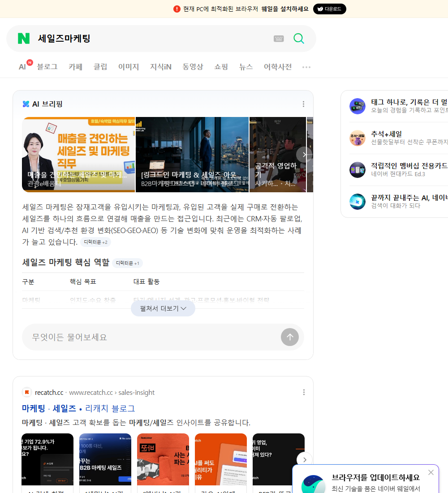The width and height of the screenshot is (448, 493).
Task: Expand more tabs with the ellipsis icon
Action: [x=306, y=67]
